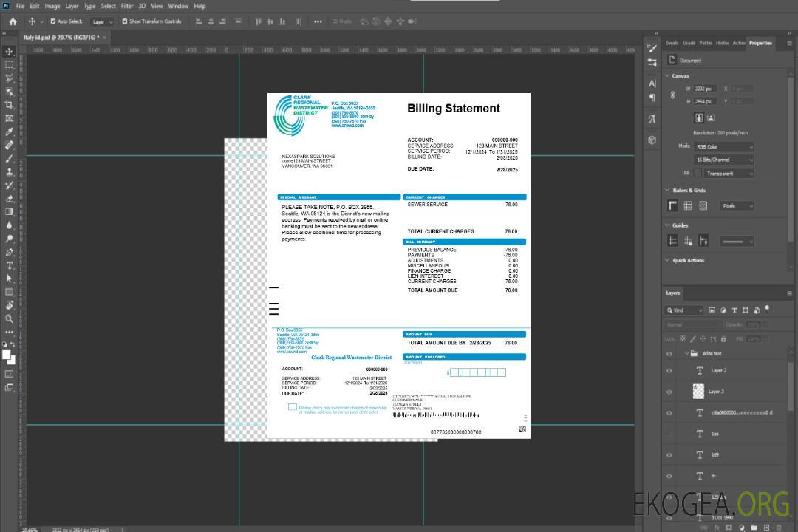This screenshot has width=798, height=532.
Task: Hide Layer 2 using its eye icon
Action: pos(669,371)
